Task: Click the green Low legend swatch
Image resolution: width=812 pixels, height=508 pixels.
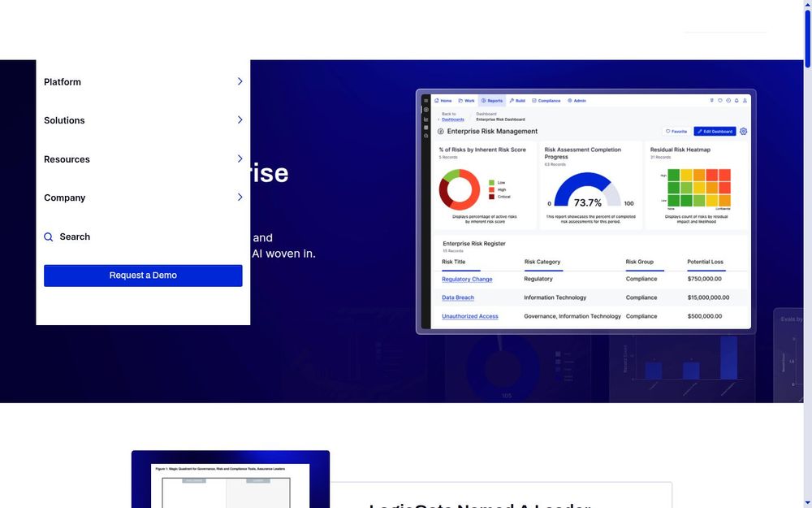Action: [x=491, y=182]
